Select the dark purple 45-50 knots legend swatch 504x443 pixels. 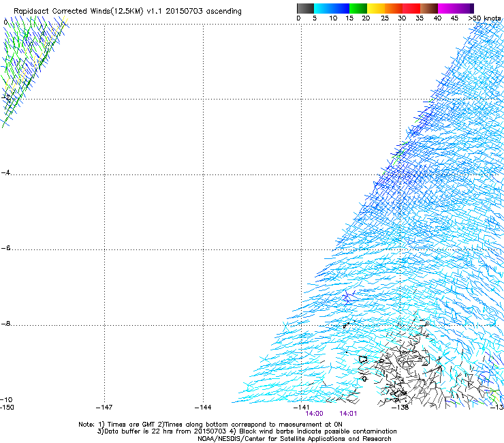tap(464, 8)
